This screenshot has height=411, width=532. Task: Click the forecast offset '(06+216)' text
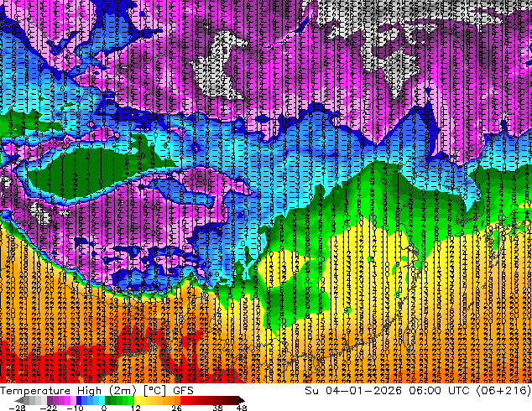tap(503, 391)
